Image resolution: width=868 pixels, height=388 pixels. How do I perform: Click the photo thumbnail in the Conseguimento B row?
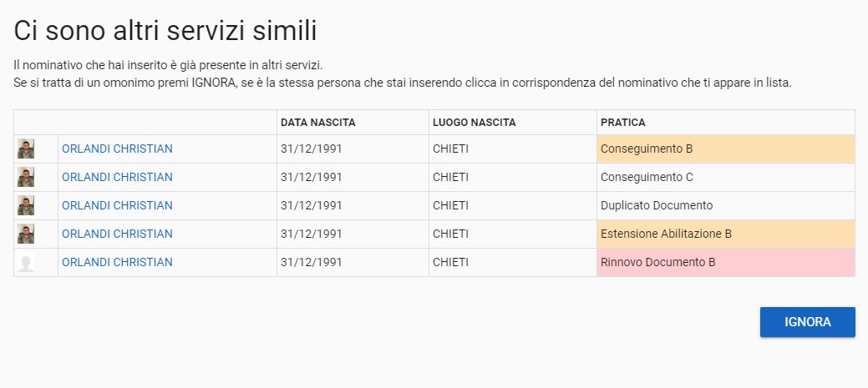coord(26,149)
